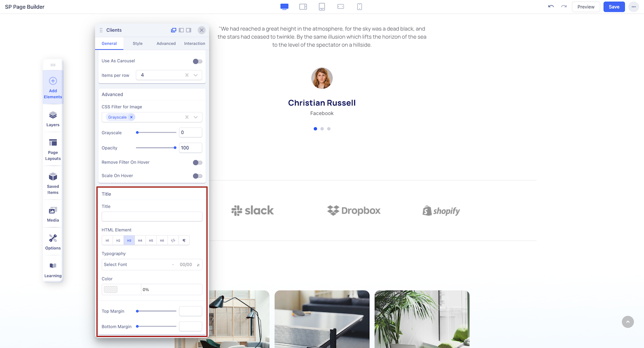Click the Opacity slider handle
Viewport: 644px width, 348px height.
click(x=175, y=148)
